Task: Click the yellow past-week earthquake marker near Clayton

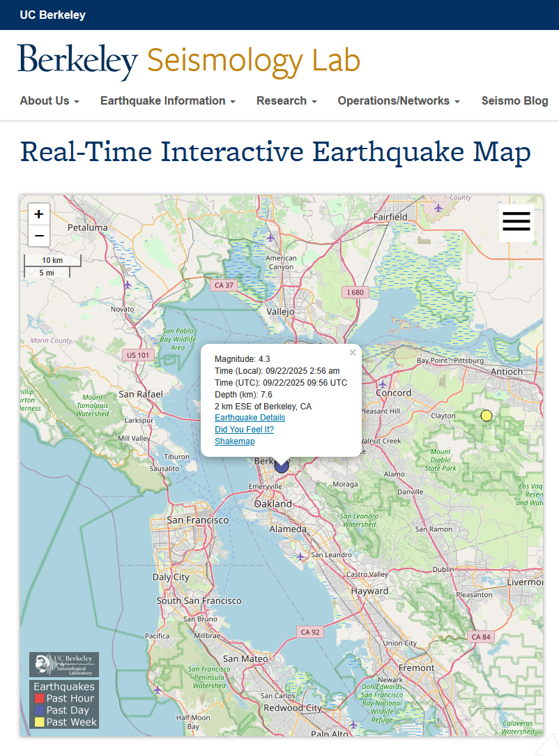Action: tap(487, 415)
